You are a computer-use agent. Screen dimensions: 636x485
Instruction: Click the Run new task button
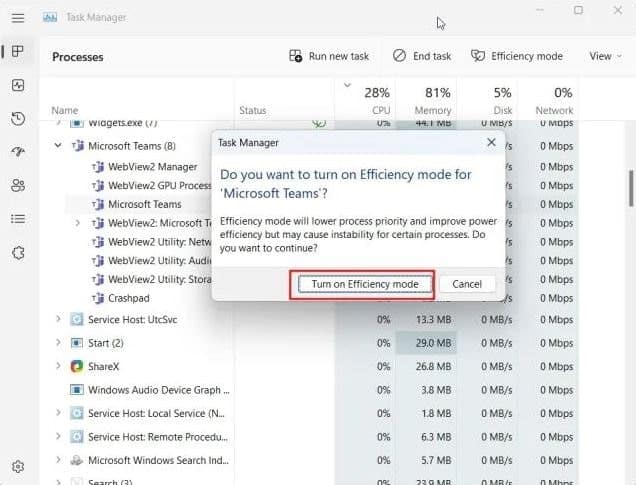(329, 56)
